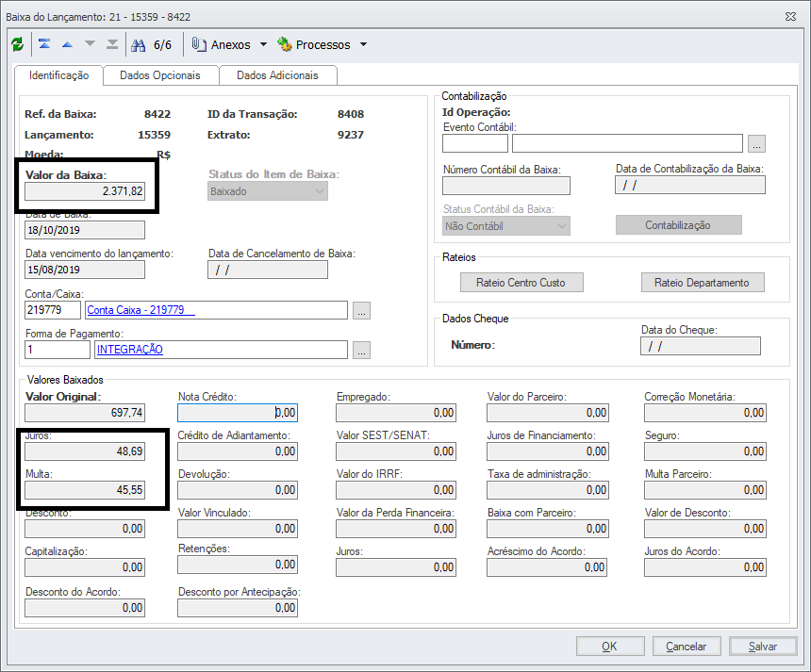Click the Empregado field
Viewport: 811px width, 672px height.
click(x=396, y=413)
